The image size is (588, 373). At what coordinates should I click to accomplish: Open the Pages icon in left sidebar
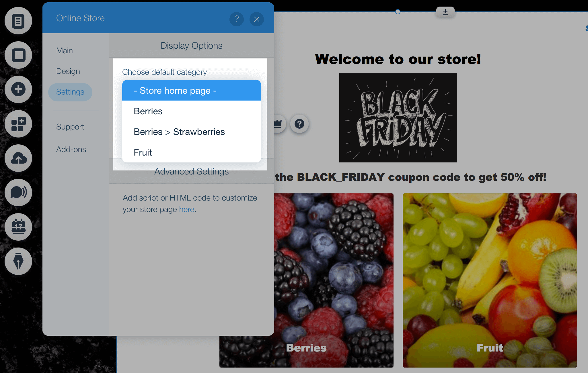(x=18, y=21)
